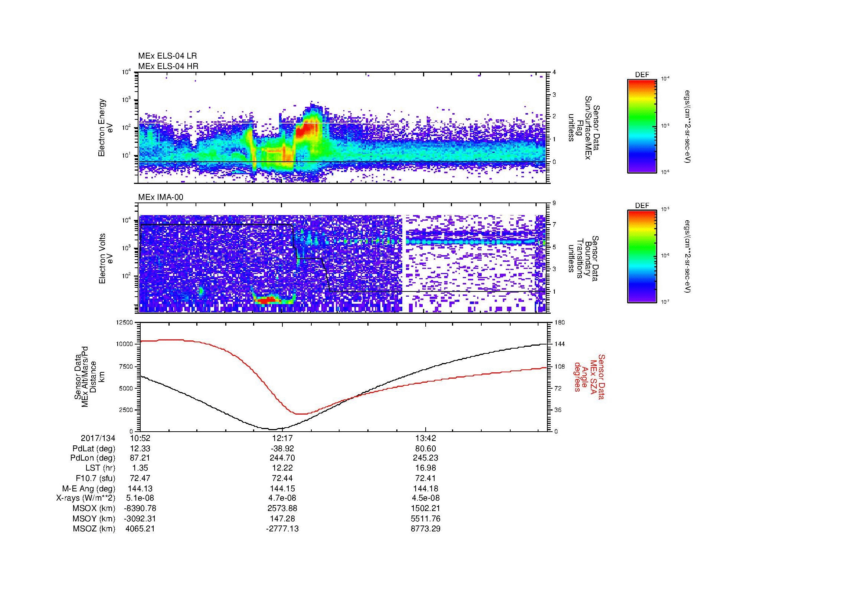Click the MSOZ value 8773.29
868x613 pixels.
click(x=426, y=529)
